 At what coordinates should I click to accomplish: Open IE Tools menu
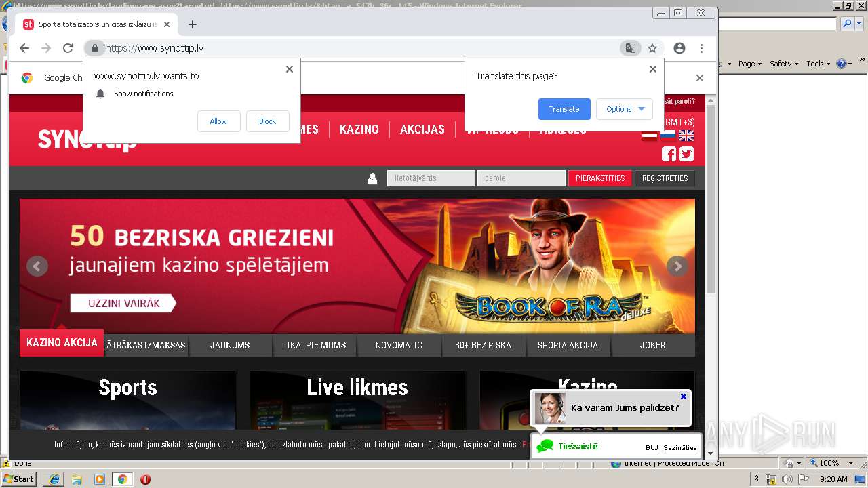pos(817,64)
